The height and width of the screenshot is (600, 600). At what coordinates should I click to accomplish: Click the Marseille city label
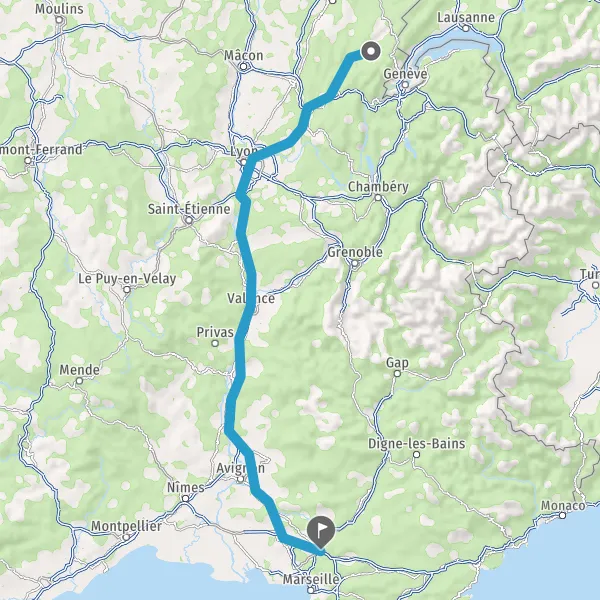coord(311,579)
